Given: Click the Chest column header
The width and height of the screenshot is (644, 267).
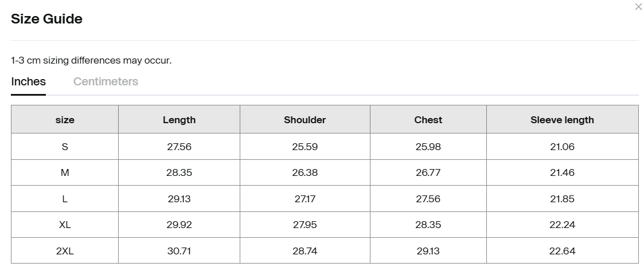Looking at the screenshot, I should tap(428, 120).
